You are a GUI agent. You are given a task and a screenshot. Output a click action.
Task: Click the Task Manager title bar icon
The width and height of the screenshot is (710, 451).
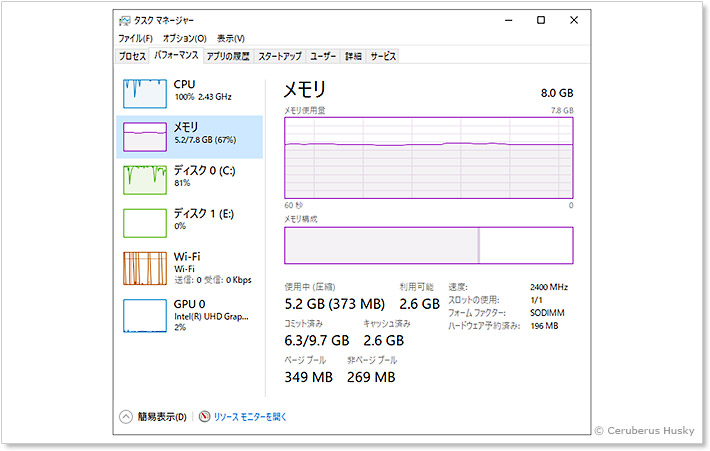point(124,20)
